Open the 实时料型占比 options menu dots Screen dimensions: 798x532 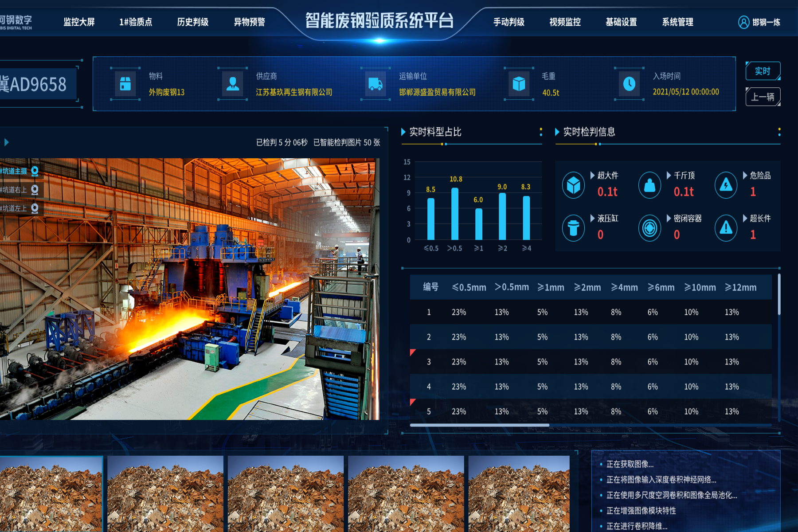(541, 132)
